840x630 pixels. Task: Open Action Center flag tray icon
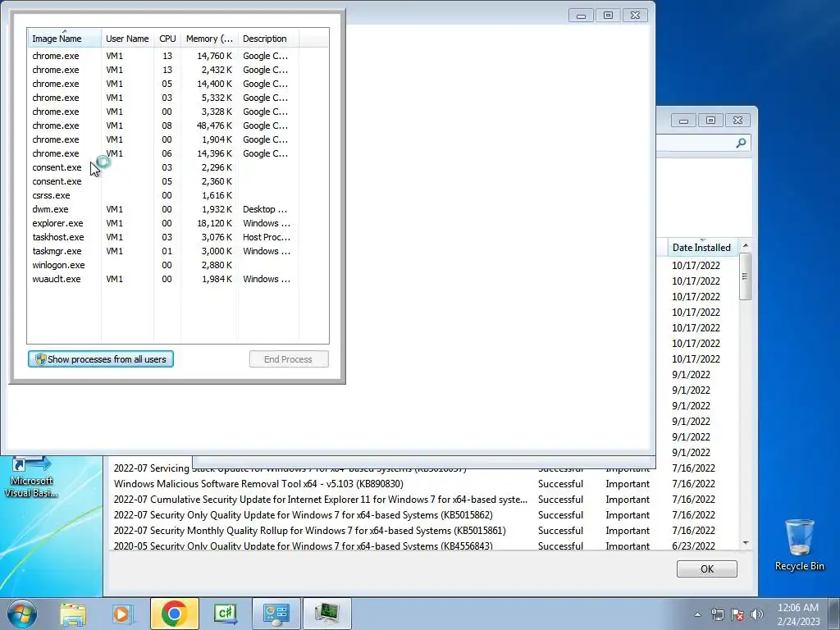click(737, 614)
